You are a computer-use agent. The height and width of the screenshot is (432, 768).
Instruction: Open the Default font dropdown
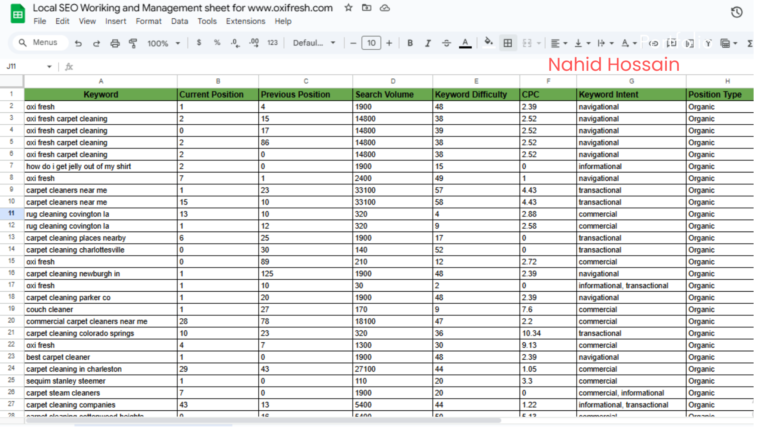pyautogui.click(x=314, y=43)
